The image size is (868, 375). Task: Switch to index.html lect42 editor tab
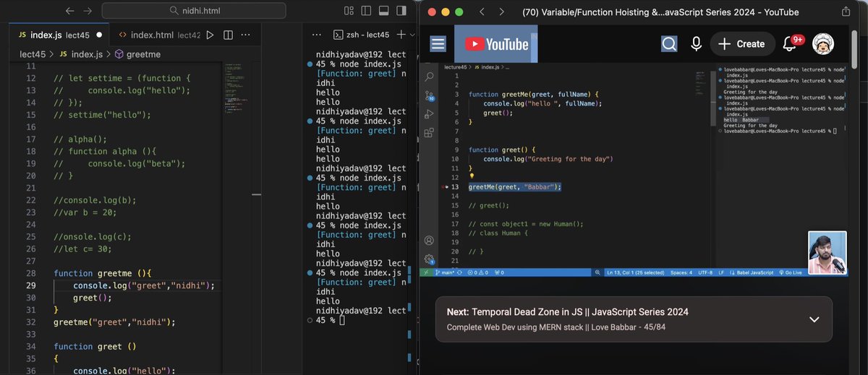(158, 35)
